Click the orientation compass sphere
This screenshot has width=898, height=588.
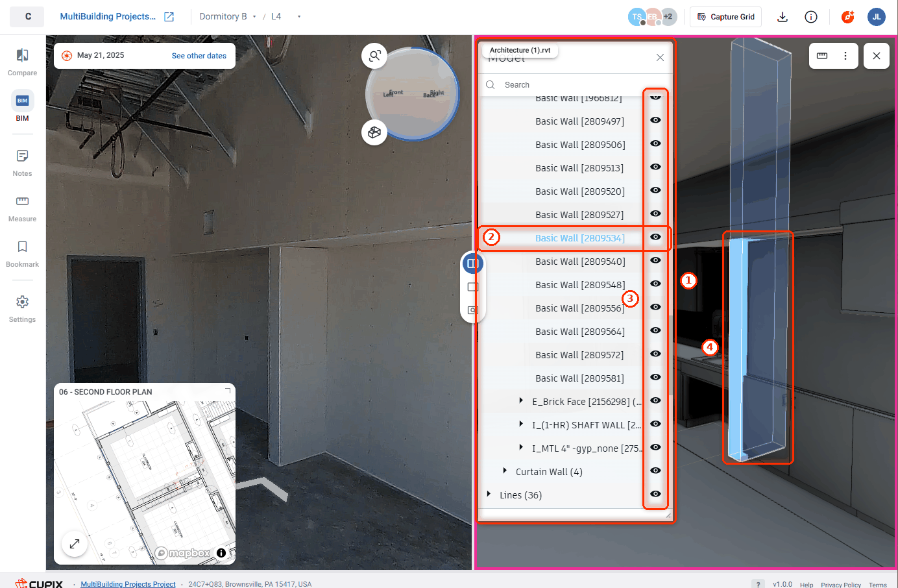pos(414,93)
